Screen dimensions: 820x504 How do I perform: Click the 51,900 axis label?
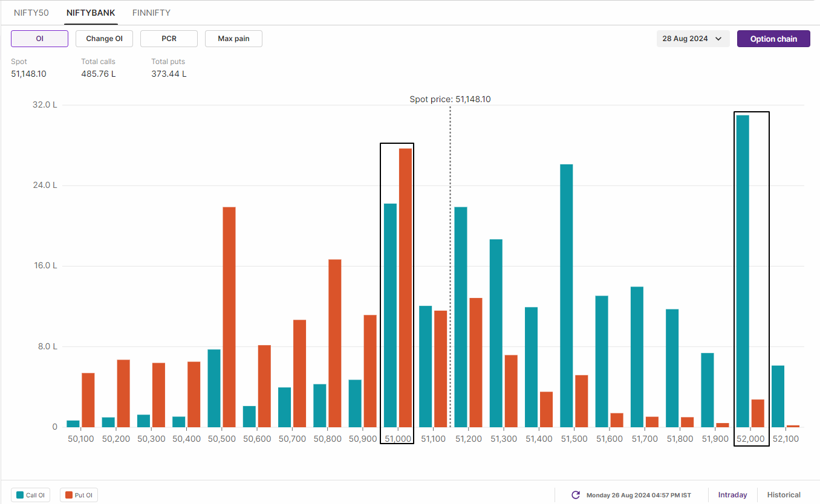pyautogui.click(x=715, y=439)
